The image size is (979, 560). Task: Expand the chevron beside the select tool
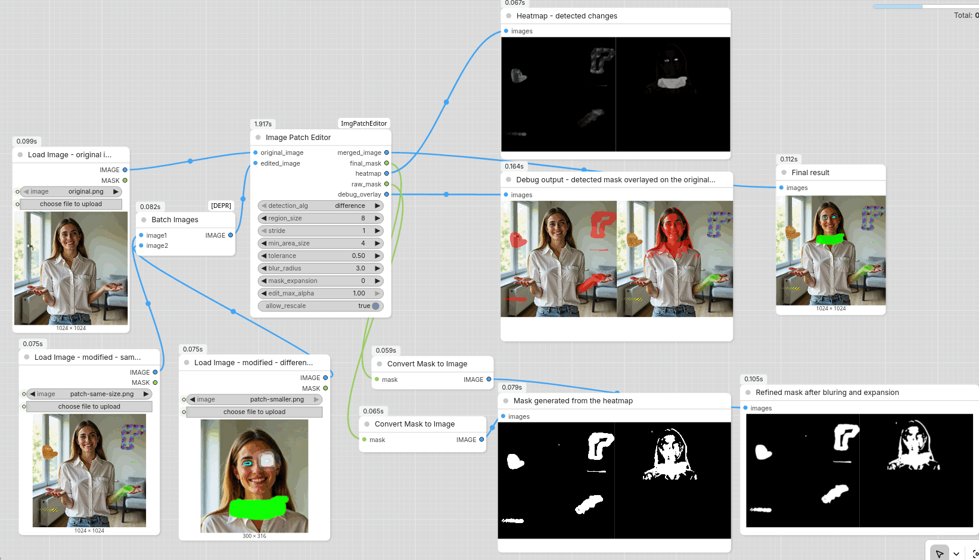tap(956, 553)
